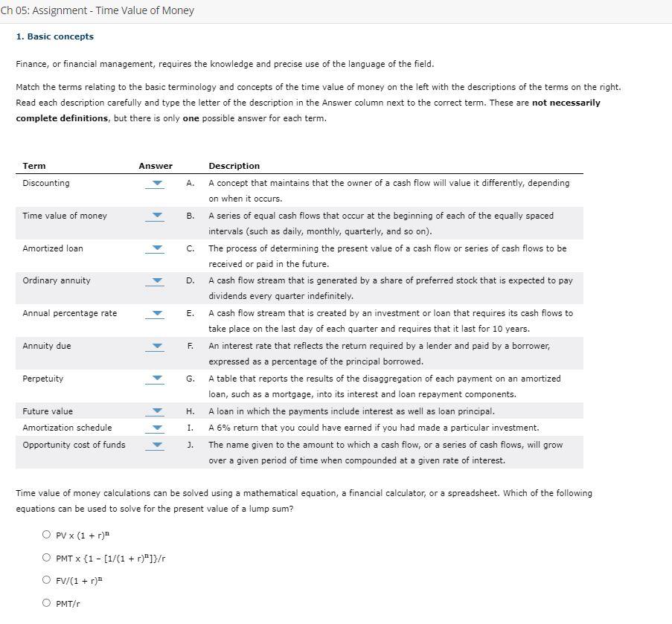The width and height of the screenshot is (672, 624).
Task: Select the PMT x {1 − [1/(1 + r)^n]}/r option
Action: coord(45,557)
